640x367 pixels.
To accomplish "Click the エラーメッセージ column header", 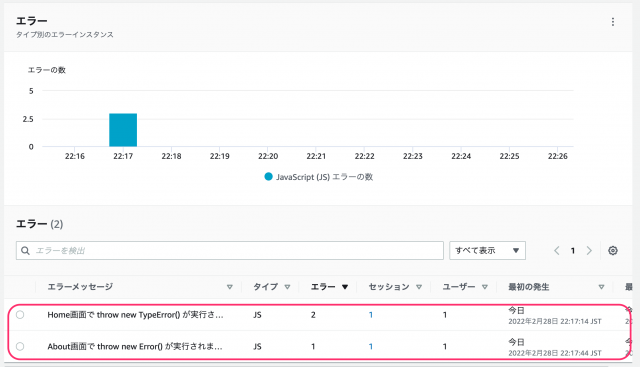I will pos(80,287).
